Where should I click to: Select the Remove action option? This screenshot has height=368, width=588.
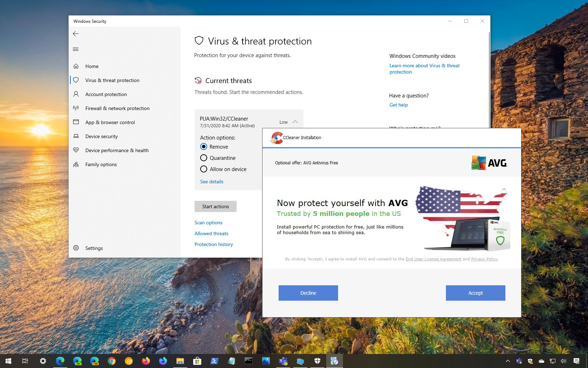[x=204, y=146]
